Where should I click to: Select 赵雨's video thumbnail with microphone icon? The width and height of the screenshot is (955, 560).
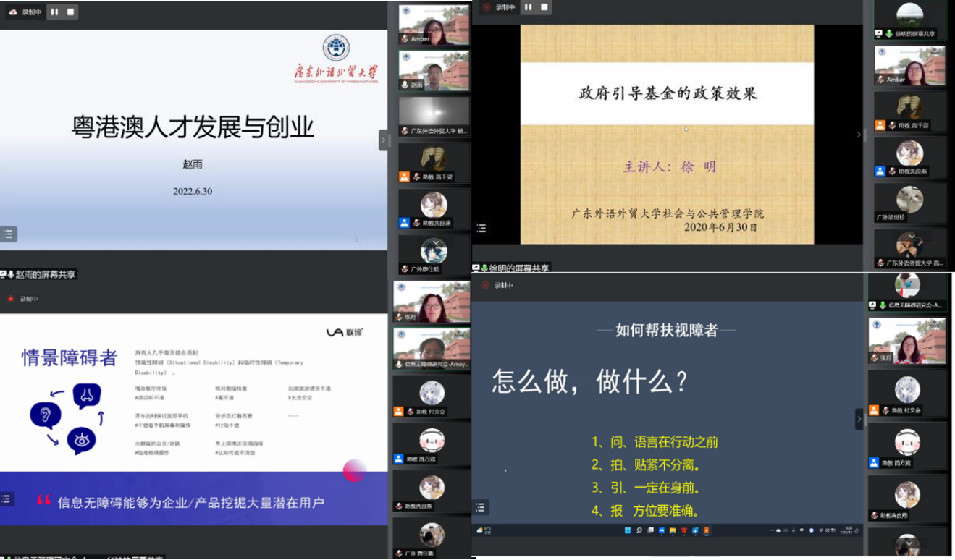pyautogui.click(x=434, y=70)
